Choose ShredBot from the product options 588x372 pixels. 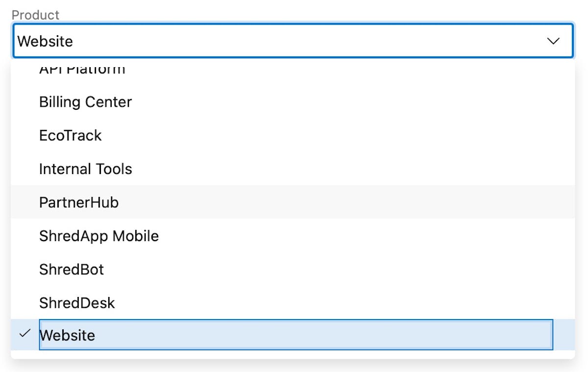[72, 269]
